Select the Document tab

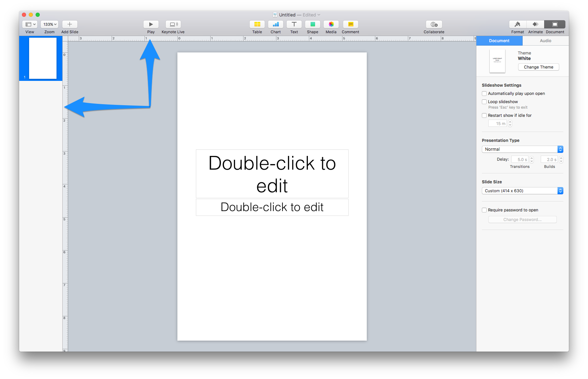coord(499,40)
